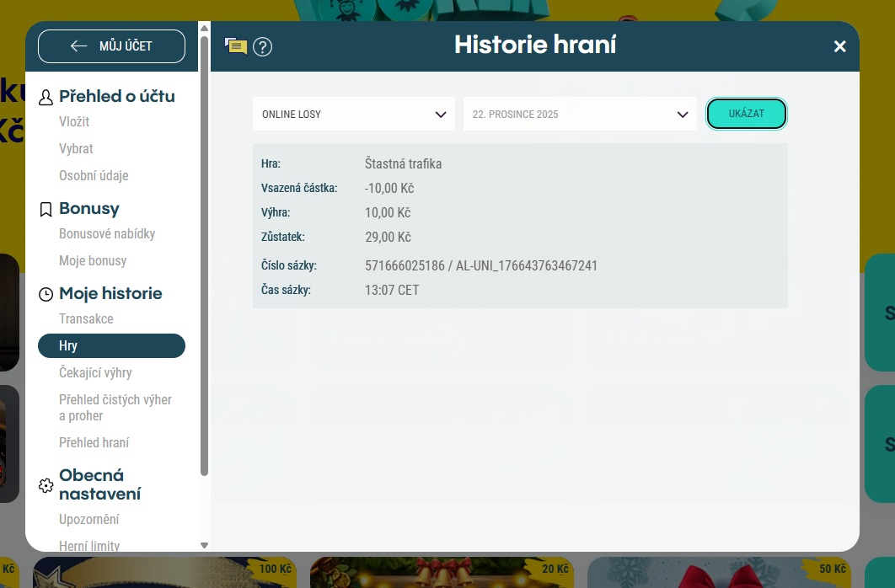
Task: Switch to Transakce history
Action: tap(86, 319)
